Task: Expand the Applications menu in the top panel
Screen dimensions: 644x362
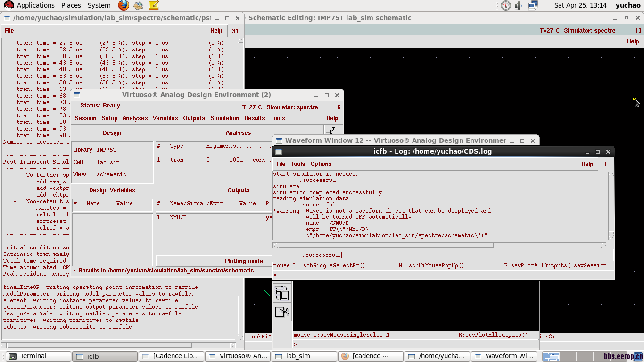Action: [x=35, y=6]
